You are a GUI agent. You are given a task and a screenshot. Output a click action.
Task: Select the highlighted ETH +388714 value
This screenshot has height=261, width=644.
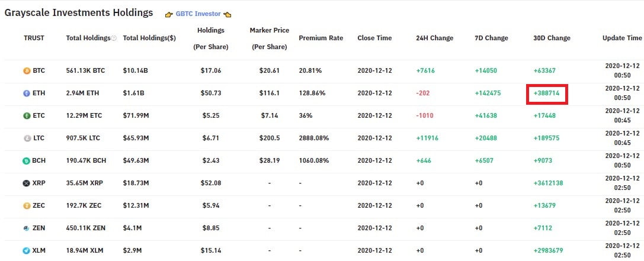point(547,94)
